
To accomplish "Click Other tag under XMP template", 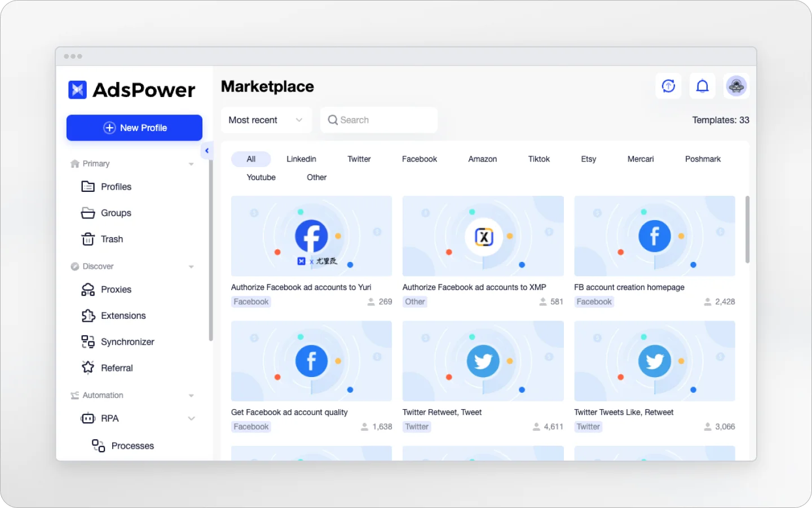I will (x=415, y=302).
